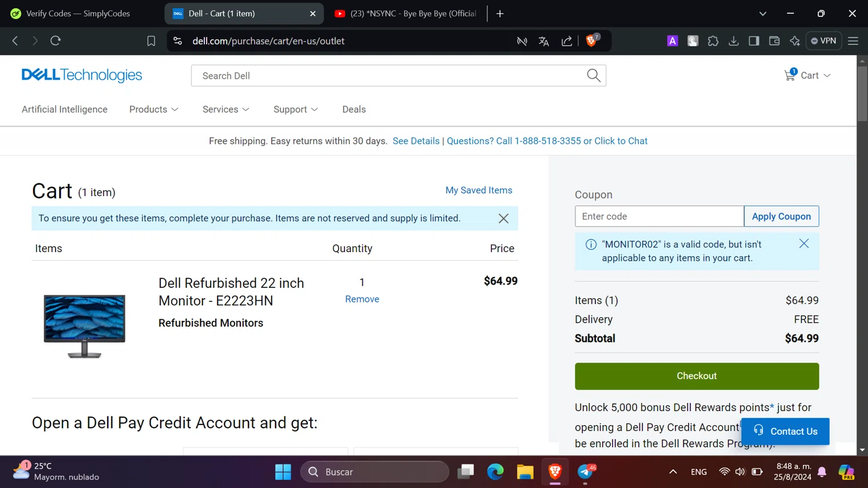
Task: Expand the Services menu
Action: pyautogui.click(x=226, y=109)
